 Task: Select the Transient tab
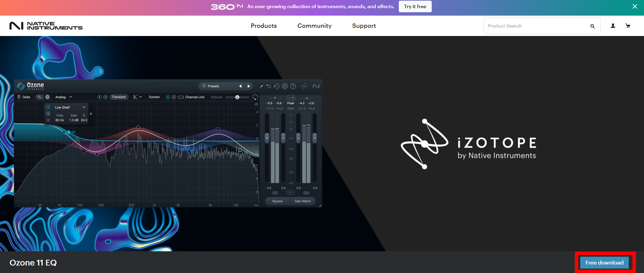119,97
